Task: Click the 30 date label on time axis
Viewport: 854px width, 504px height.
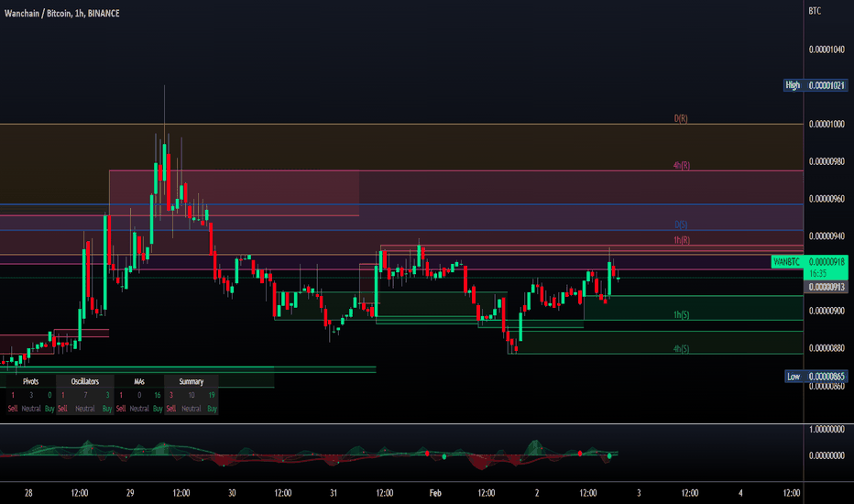Action: tap(232, 493)
